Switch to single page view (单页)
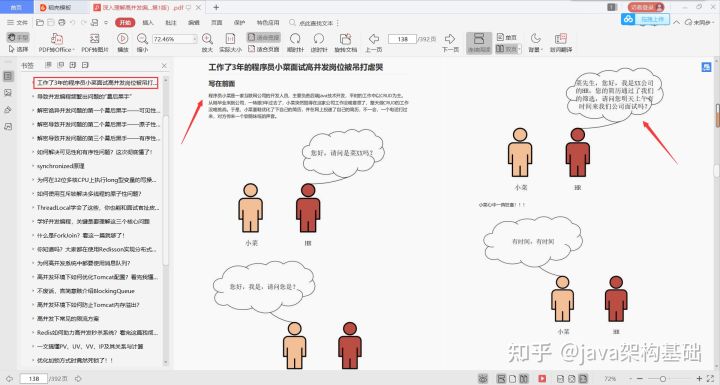720x385 pixels. click(x=507, y=38)
